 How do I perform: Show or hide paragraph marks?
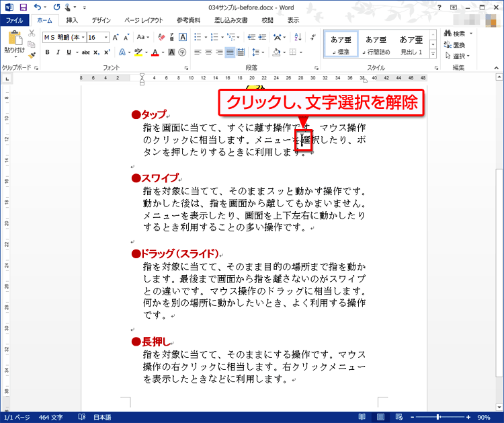click(312, 37)
